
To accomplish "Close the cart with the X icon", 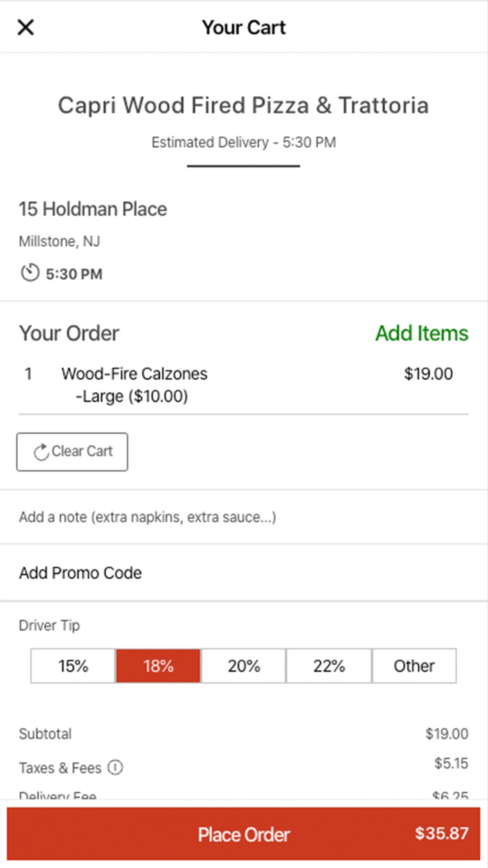I will coord(26,28).
